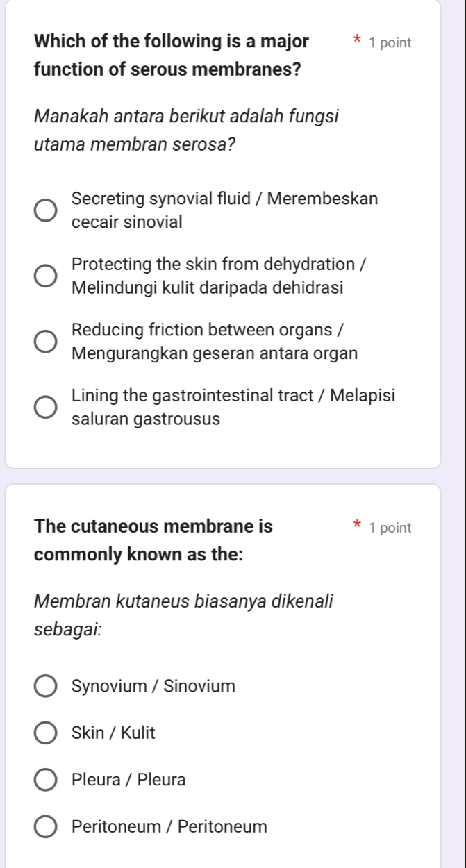The width and height of the screenshot is (466, 868).
Task: Click 'Melindungi kulit daripada dehidrasi' label text
Action: [x=208, y=287]
